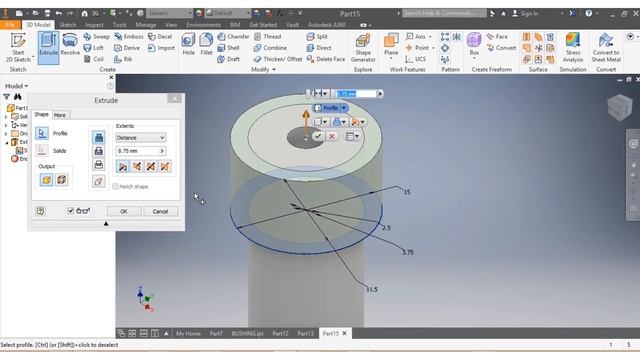640x360 pixels.
Task: Click the ViewCube in the viewport
Action: tap(620, 107)
